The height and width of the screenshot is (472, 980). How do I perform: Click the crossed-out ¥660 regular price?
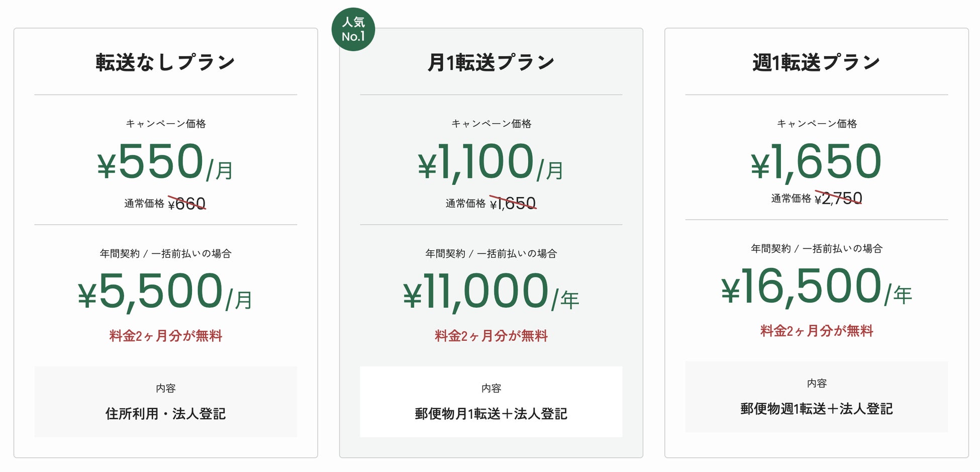(187, 204)
